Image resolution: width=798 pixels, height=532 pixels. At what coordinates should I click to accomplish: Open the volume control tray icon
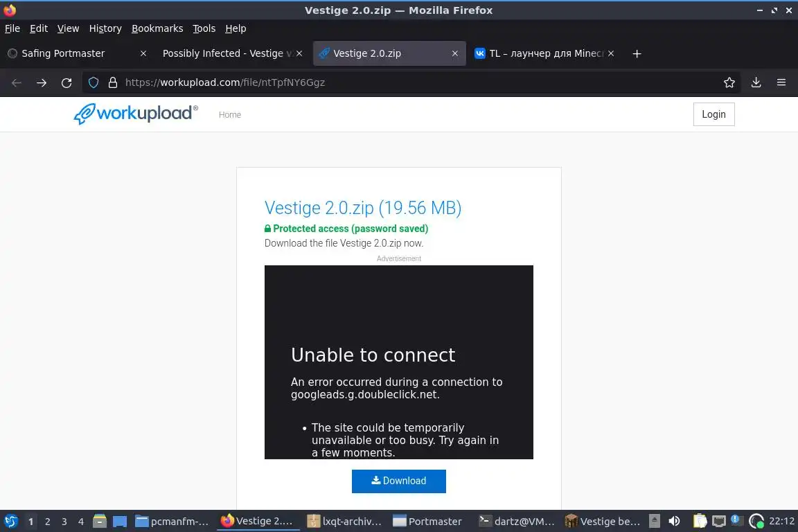[674, 522]
